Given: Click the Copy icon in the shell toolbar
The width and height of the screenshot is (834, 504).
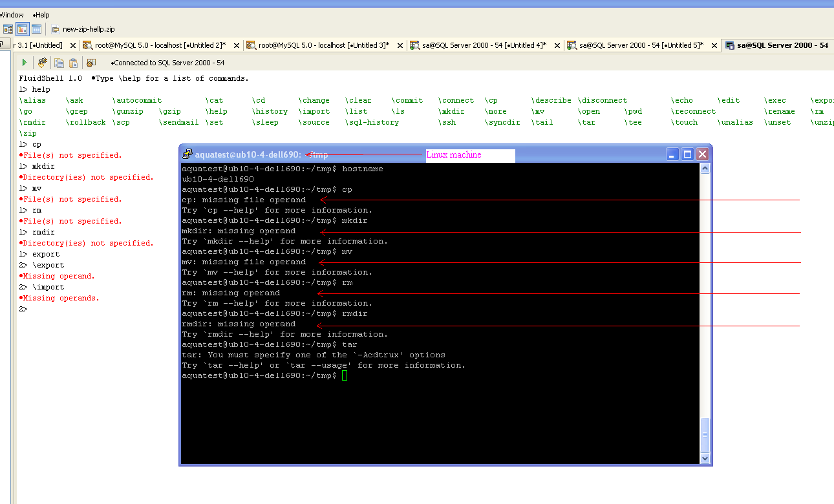Looking at the screenshot, I should pyautogui.click(x=59, y=63).
